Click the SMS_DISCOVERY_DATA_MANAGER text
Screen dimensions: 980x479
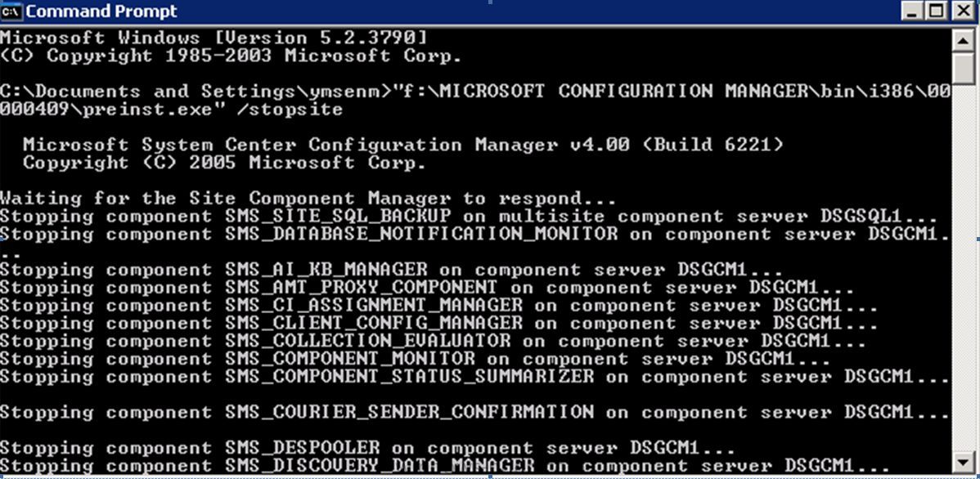coord(380,465)
